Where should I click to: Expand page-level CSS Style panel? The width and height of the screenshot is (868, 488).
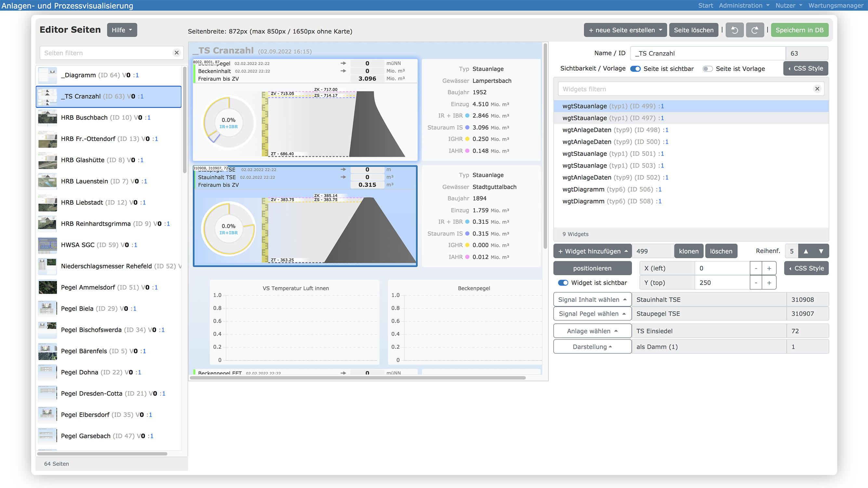[806, 68]
